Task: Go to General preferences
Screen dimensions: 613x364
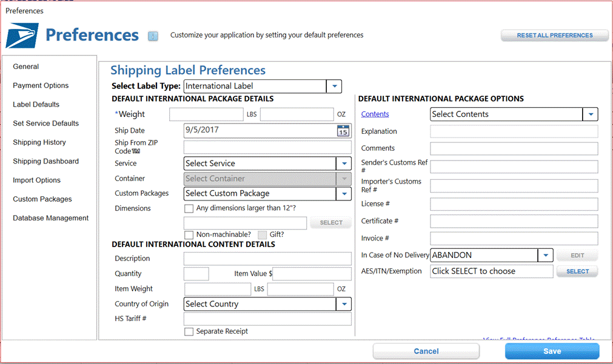Action: tap(26, 67)
